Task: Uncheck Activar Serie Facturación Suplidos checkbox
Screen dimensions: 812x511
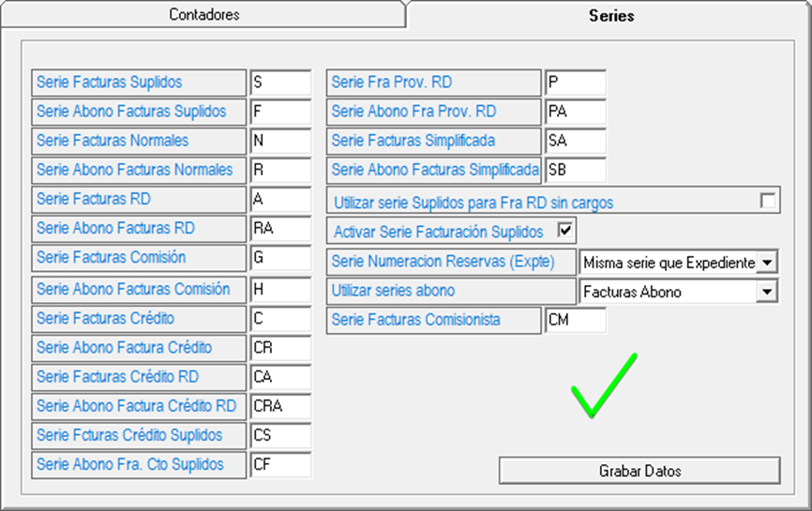Action: [x=564, y=230]
